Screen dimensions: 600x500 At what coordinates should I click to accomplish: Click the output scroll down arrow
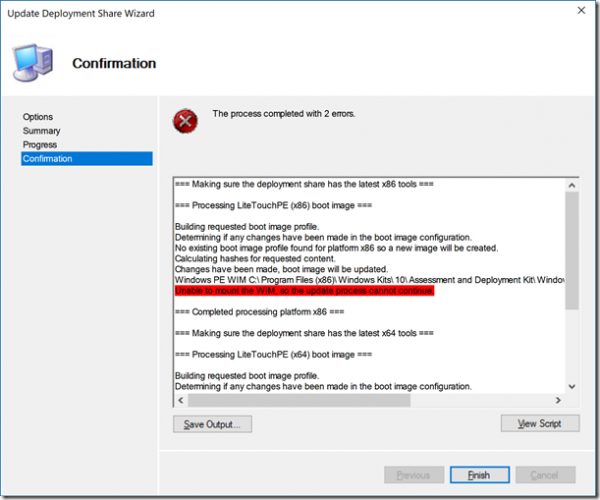(572, 386)
